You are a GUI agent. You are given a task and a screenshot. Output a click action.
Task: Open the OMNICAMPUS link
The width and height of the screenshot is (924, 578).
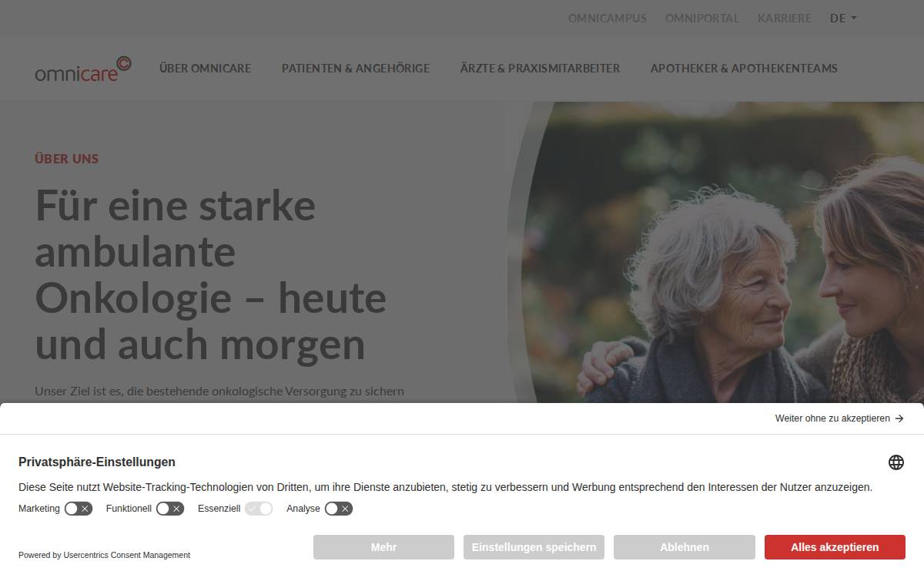[x=608, y=18]
